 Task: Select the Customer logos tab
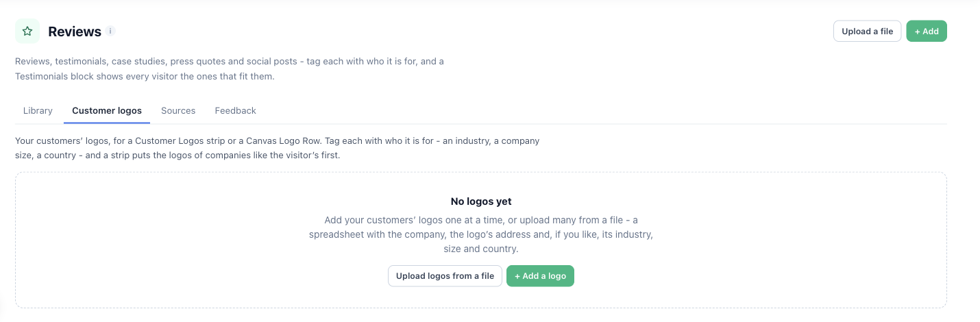tap(107, 110)
